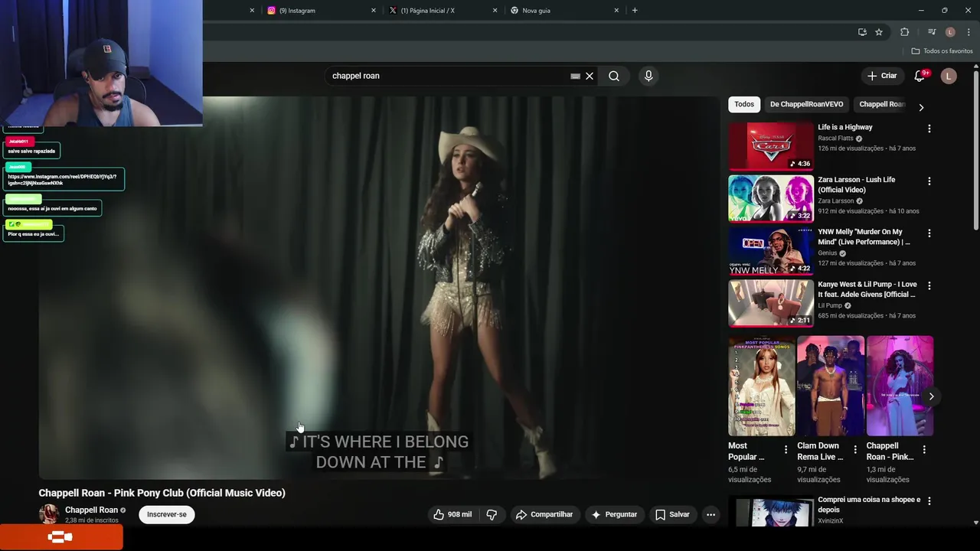Viewport: 980px width, 551px height.
Task: Open the notifications bell
Action: (920, 76)
